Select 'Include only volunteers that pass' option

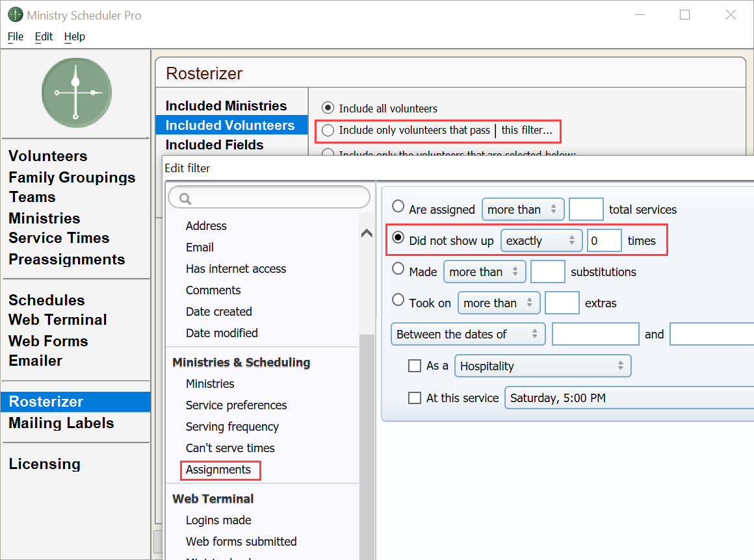(x=328, y=130)
